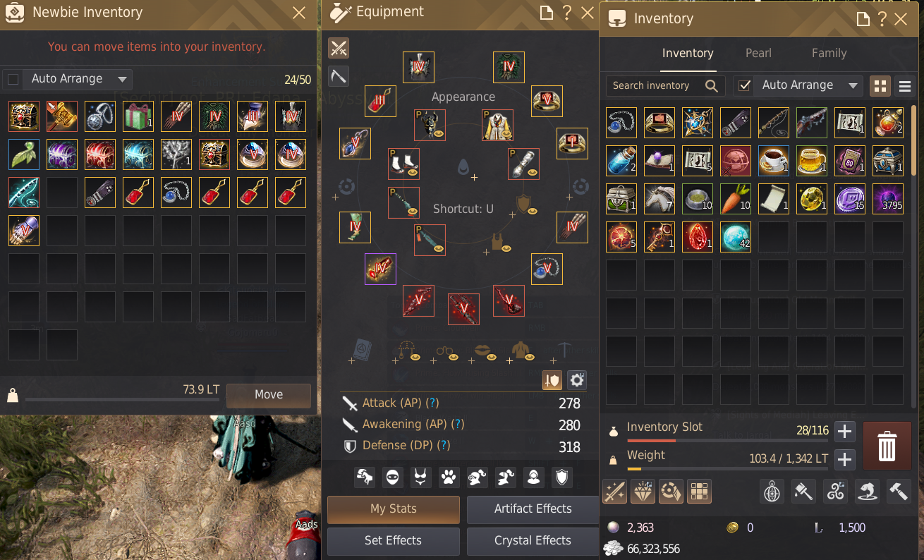Click the Weight progress bar

pos(728,468)
